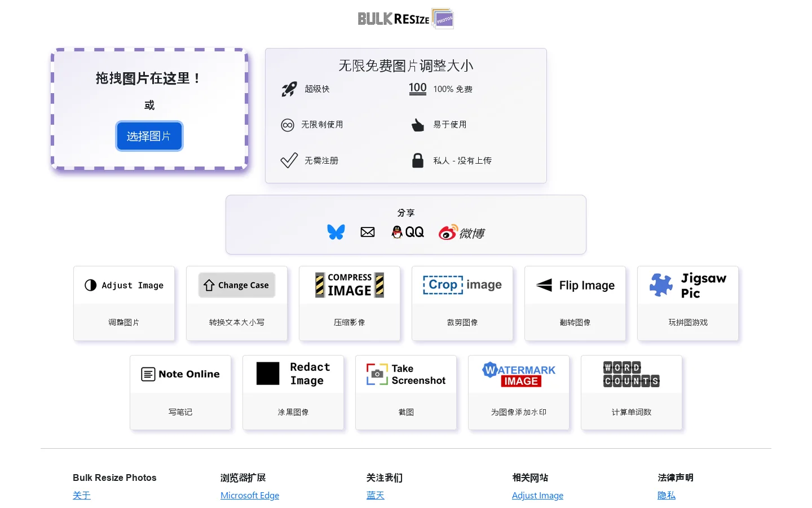812x508 pixels.
Task: Share via the Bluesky butterfly icon
Action: pyautogui.click(x=336, y=232)
